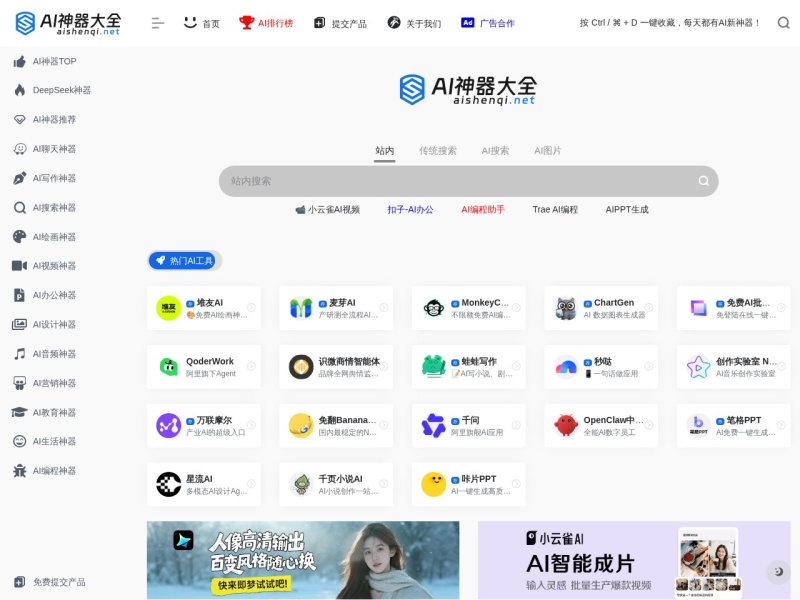Switch to AI图片 tab
This screenshot has height=600, width=800.
(548, 151)
